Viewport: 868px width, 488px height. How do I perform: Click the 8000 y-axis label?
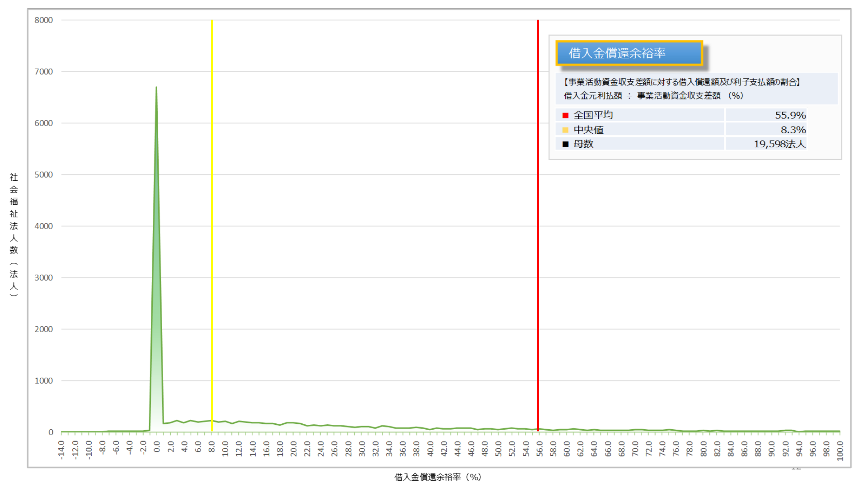[43, 20]
